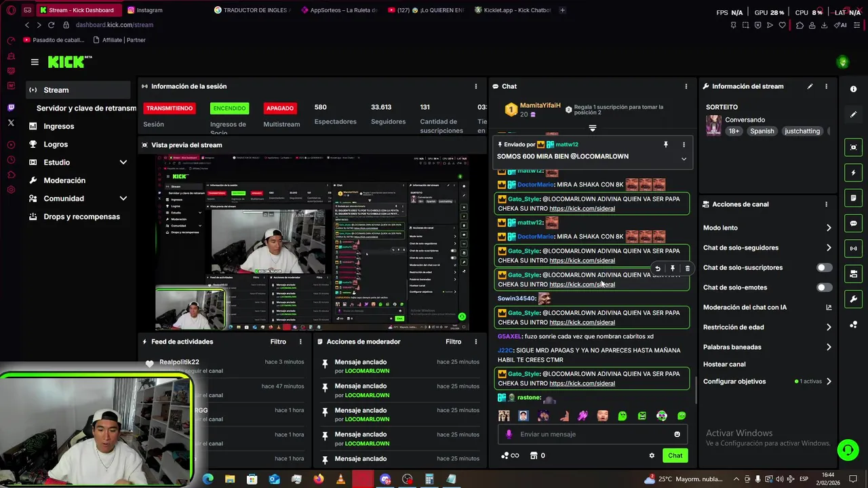Screen dimensions: 868x488
Task: Open kick.com/sideral link in last Gato_Style message
Action: 582,383
